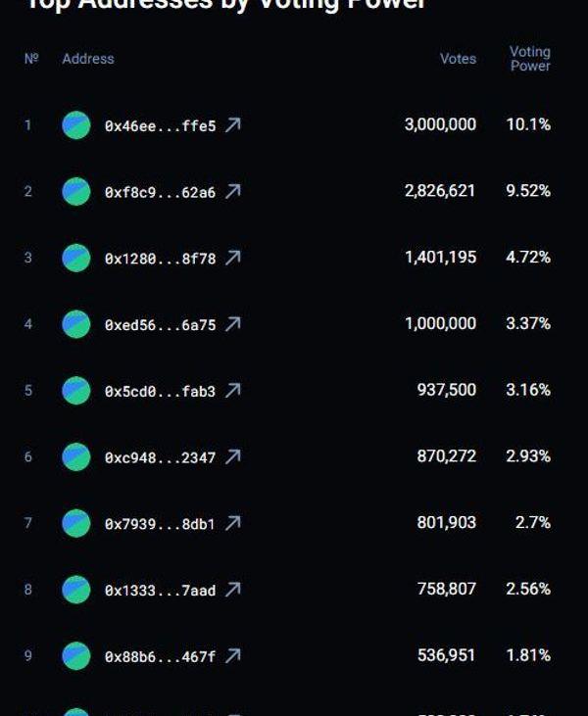Open external link arrow for 0x1333...7aad
This screenshot has width=588, height=716.
(232, 590)
